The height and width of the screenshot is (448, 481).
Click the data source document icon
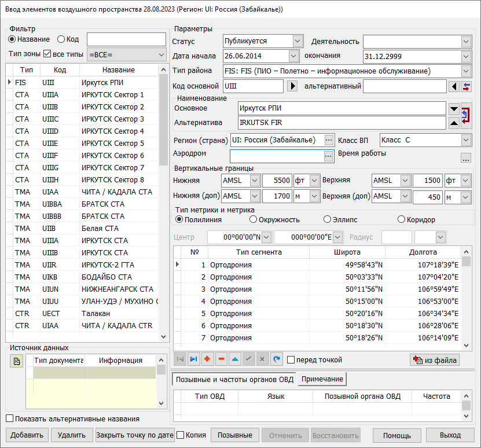click(16, 361)
